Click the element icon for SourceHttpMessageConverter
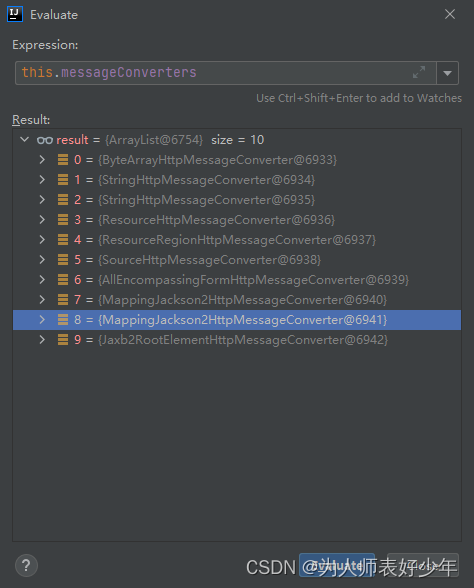This screenshot has height=588, width=474. [63, 260]
